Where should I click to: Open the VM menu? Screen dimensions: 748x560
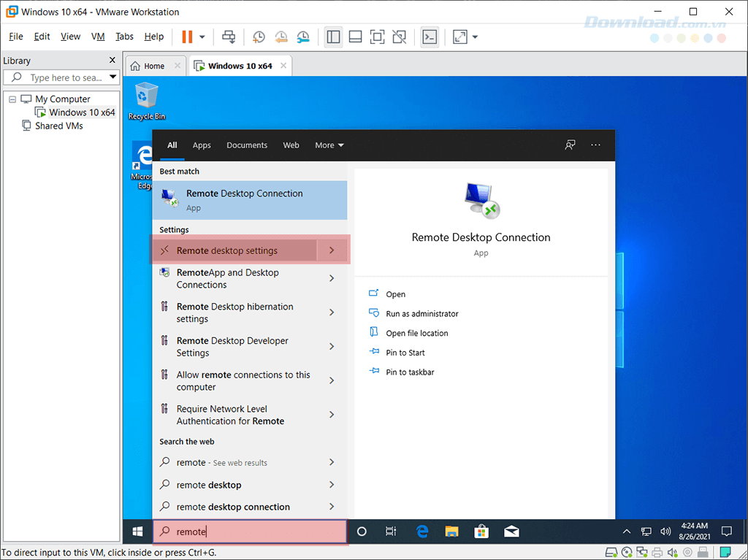98,37
